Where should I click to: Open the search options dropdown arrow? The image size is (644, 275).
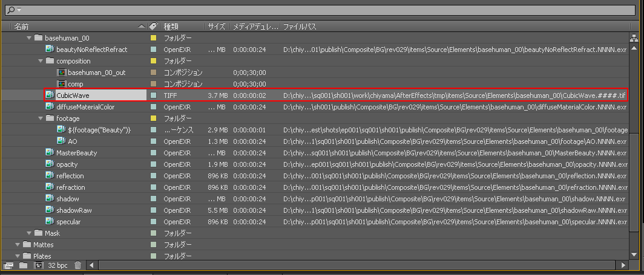coord(19,10)
